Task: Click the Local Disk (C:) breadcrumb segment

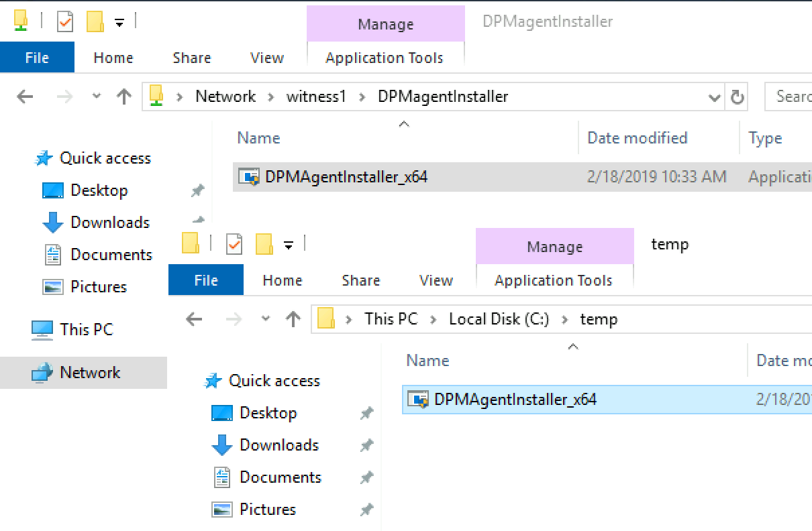Action: [x=499, y=319]
